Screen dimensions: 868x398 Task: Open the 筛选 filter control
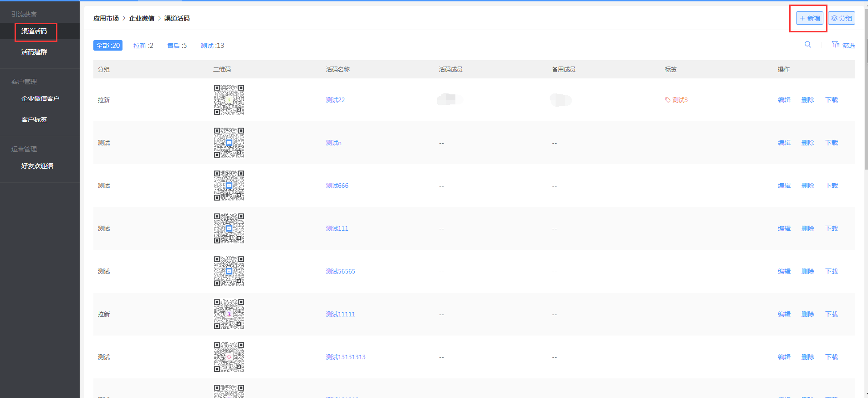click(x=843, y=45)
